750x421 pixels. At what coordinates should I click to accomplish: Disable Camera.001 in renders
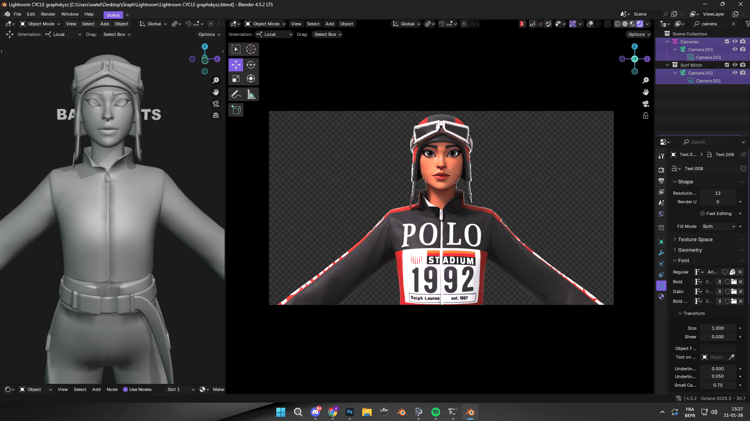tap(743, 49)
